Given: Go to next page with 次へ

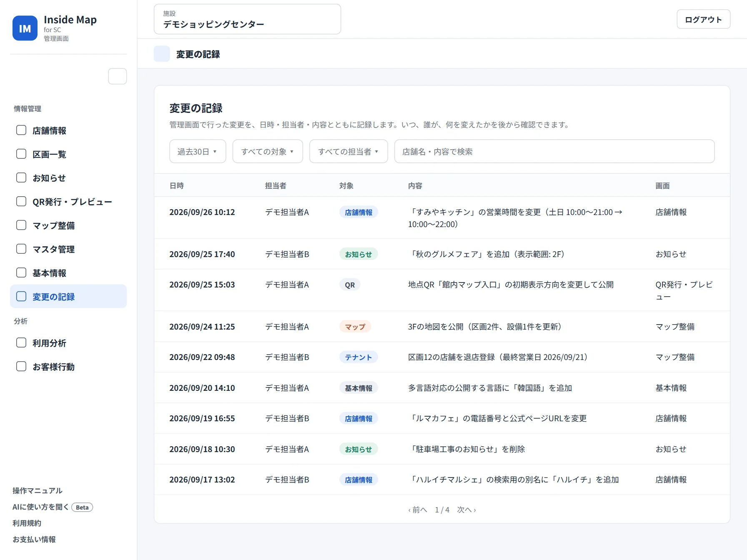Looking at the screenshot, I should tap(466, 510).
